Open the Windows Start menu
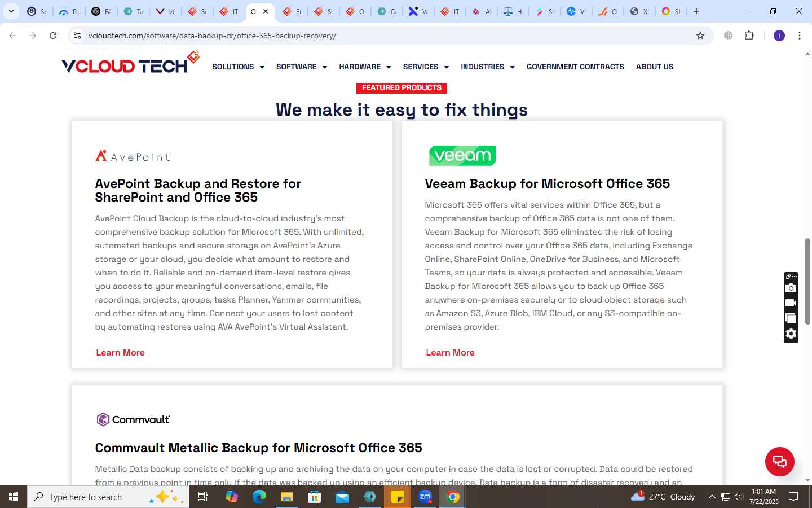 (14, 497)
